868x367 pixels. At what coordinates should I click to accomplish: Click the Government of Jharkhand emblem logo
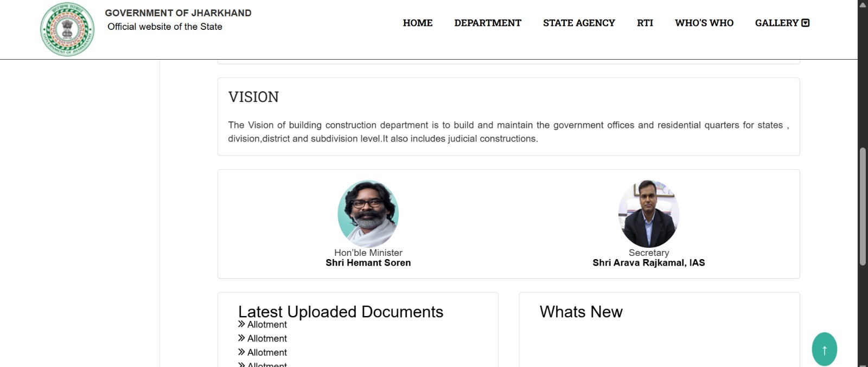(x=67, y=29)
